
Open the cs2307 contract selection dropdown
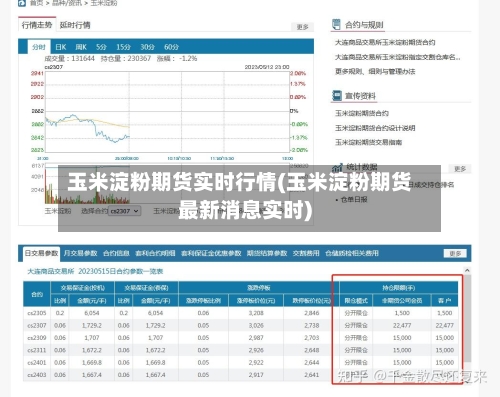pos(125,211)
